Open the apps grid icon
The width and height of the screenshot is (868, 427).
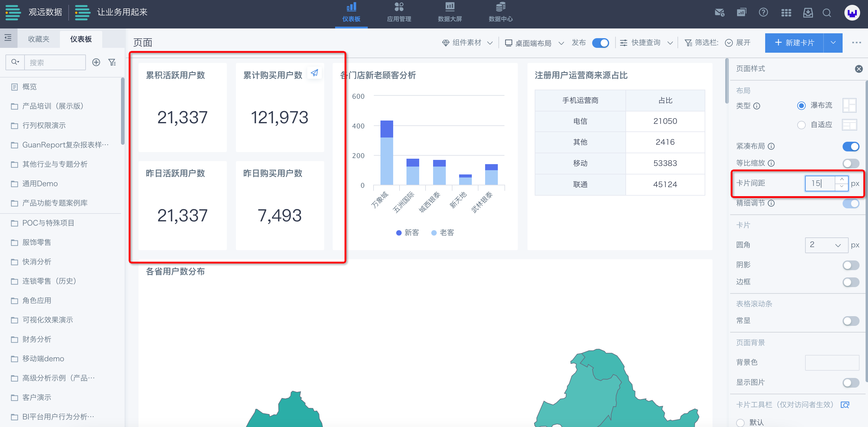786,13
